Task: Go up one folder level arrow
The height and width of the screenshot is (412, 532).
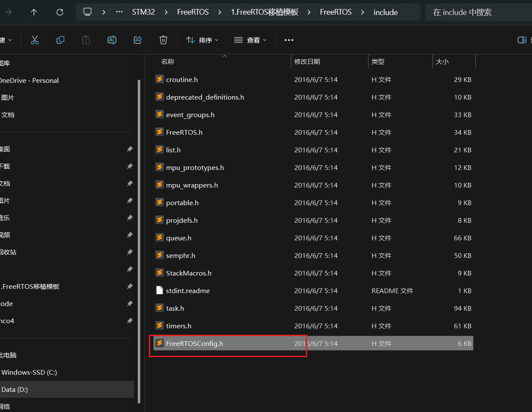Action: (x=34, y=12)
